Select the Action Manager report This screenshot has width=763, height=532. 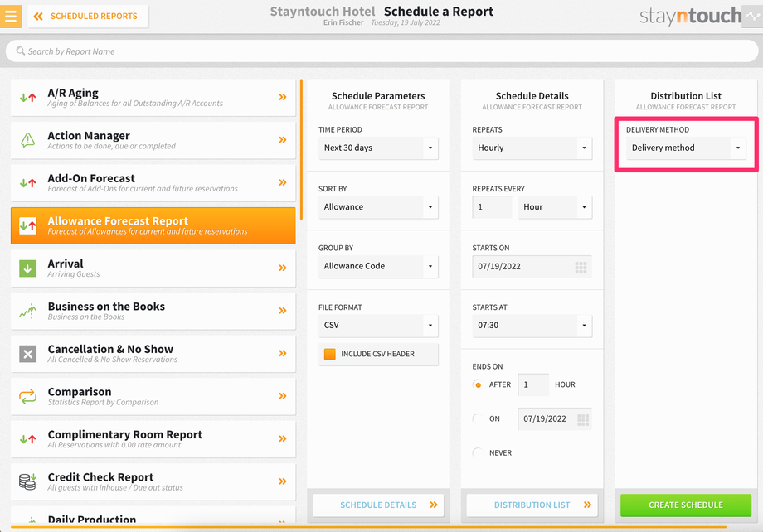(x=153, y=140)
